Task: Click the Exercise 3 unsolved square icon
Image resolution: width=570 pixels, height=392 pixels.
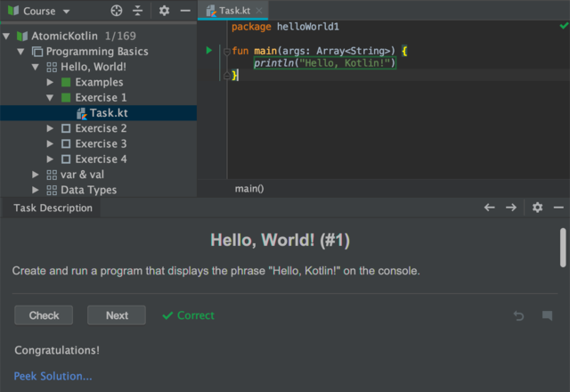Action: (66, 143)
